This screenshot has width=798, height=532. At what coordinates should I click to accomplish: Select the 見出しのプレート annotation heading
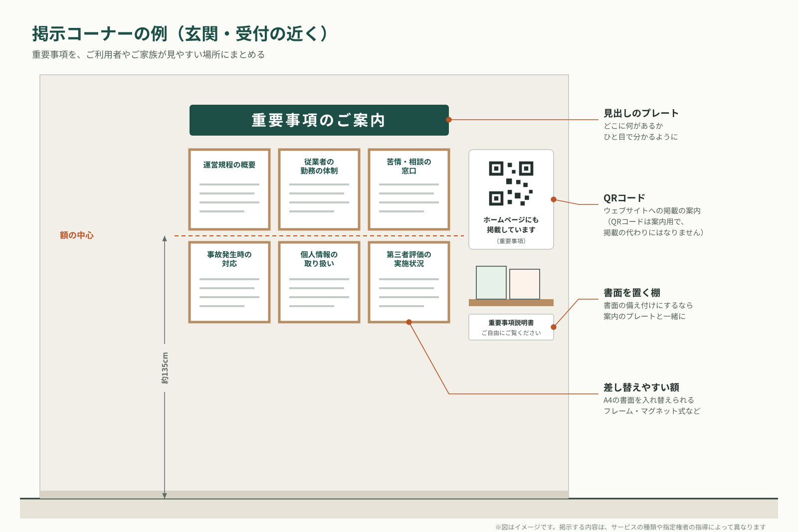pos(641,113)
